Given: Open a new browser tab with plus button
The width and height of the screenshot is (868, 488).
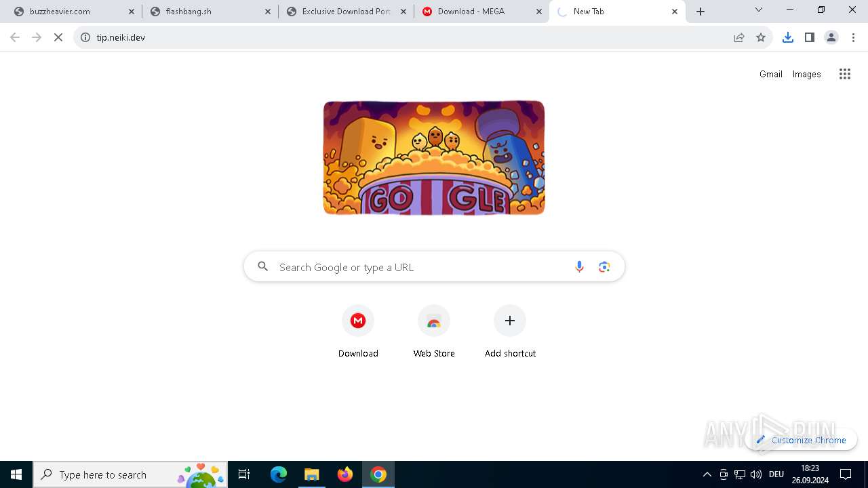Looking at the screenshot, I should [701, 12].
